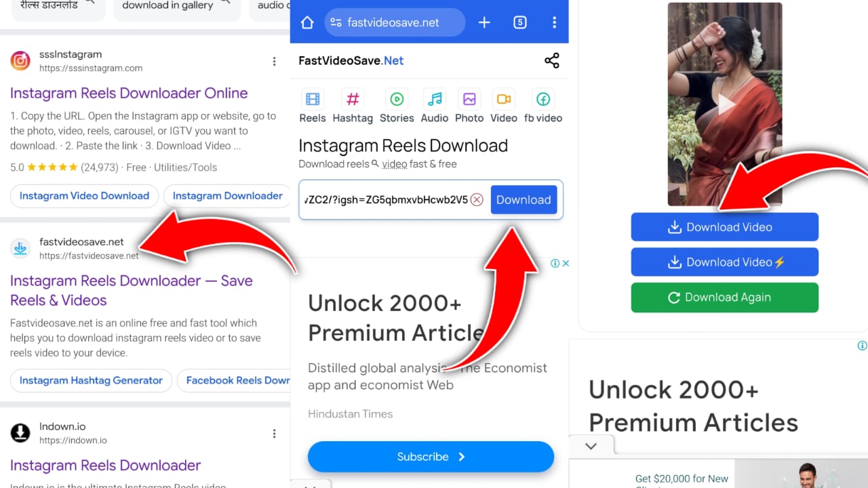The image size is (868, 488).
Task: Open a new tab with plus icon
Action: pyautogui.click(x=484, y=22)
